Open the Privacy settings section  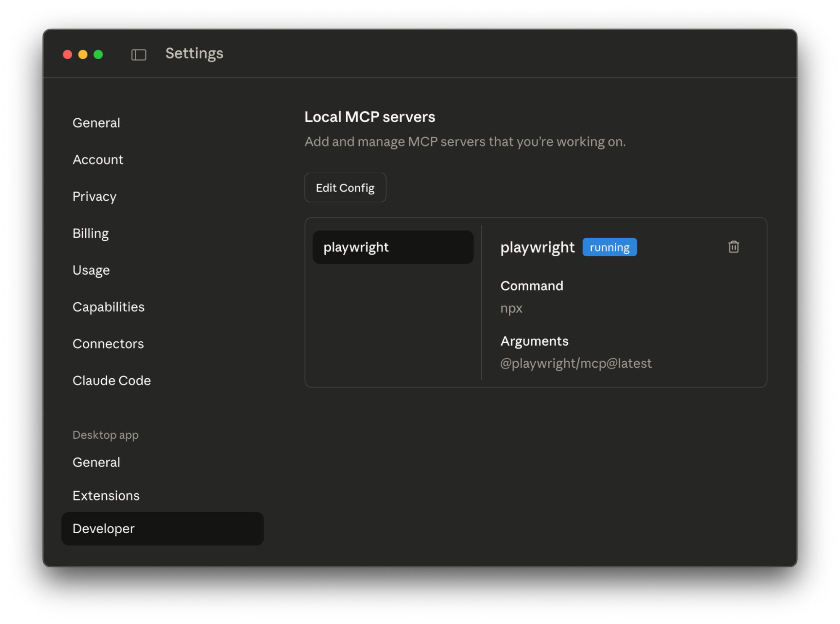point(95,196)
